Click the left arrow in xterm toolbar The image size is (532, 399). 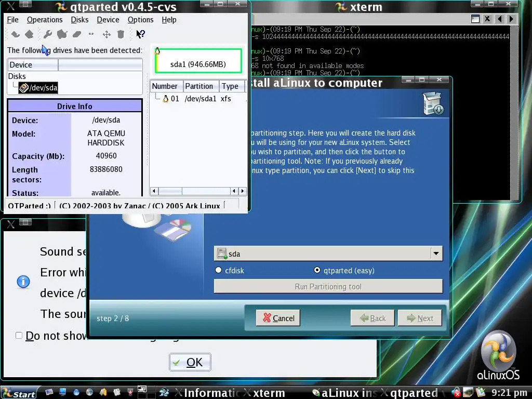click(499, 19)
